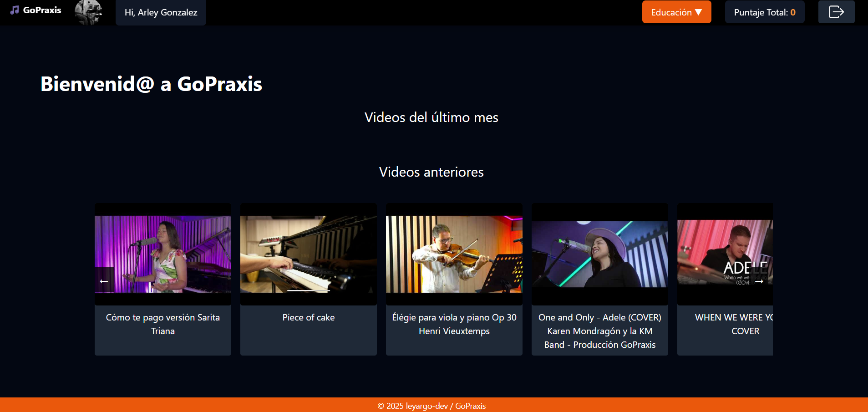Image resolution: width=868 pixels, height=412 pixels.
Task: Select the Piece of cake title
Action: [309, 317]
